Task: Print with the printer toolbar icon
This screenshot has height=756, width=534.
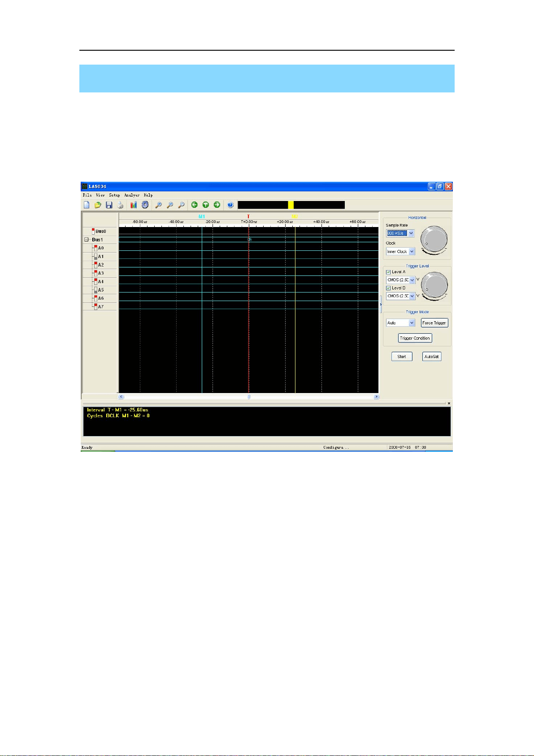Action: [120, 205]
